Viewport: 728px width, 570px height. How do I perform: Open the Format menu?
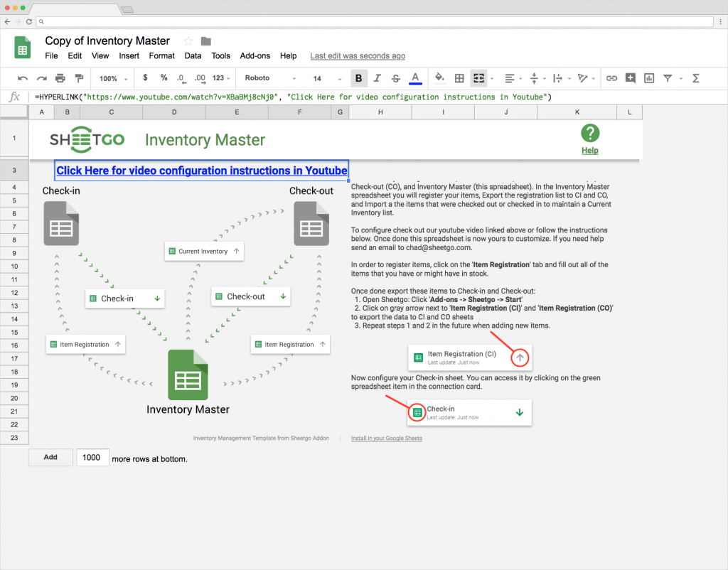click(161, 55)
